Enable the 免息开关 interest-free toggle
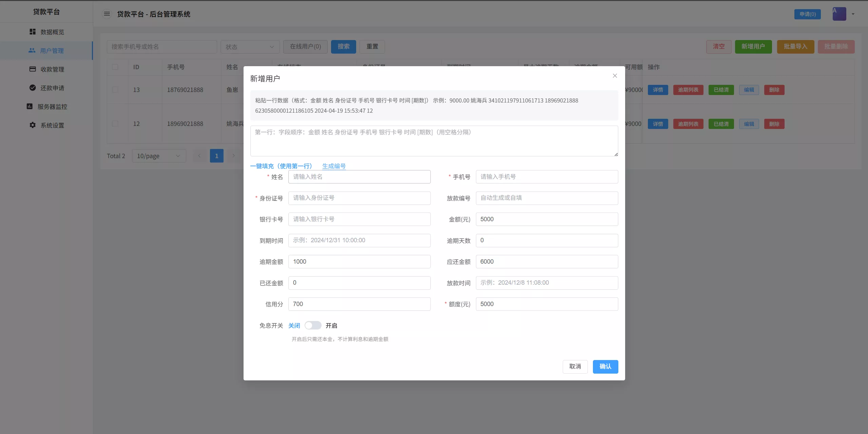Screen dimensions: 868x434 point(312,325)
